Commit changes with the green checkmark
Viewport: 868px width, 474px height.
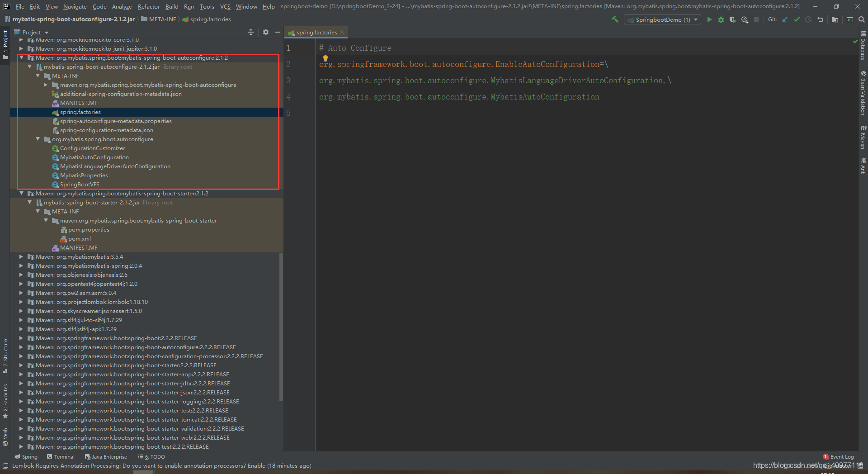(797, 19)
